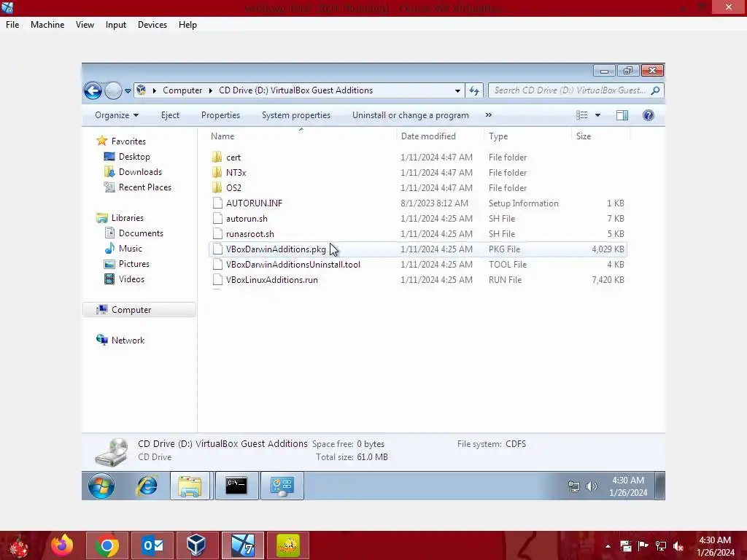The height and width of the screenshot is (560, 747).
Task: Select the cert folder icon
Action: (x=217, y=157)
